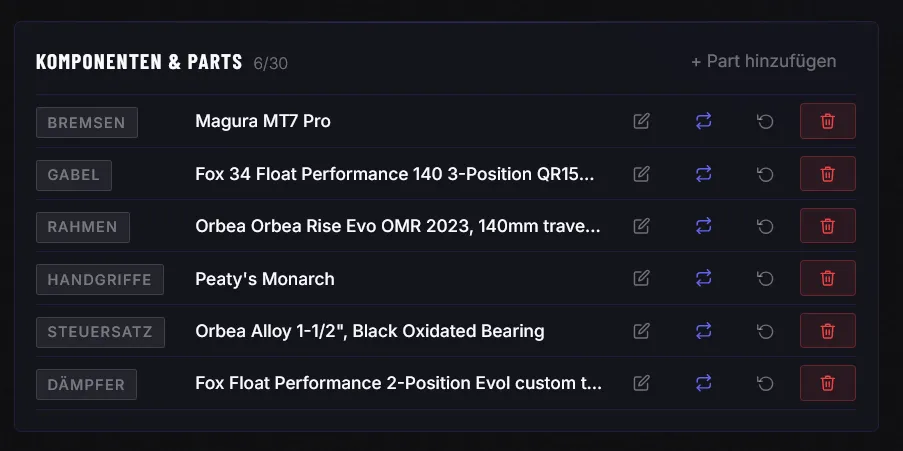Click the BREMSEN category tag
The width and height of the screenshot is (903, 451).
coord(87,122)
